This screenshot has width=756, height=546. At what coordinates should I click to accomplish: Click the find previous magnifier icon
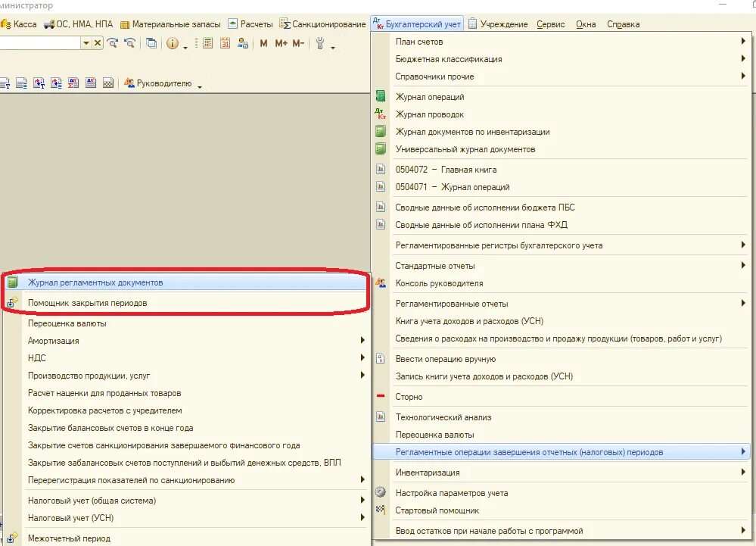coord(129,43)
